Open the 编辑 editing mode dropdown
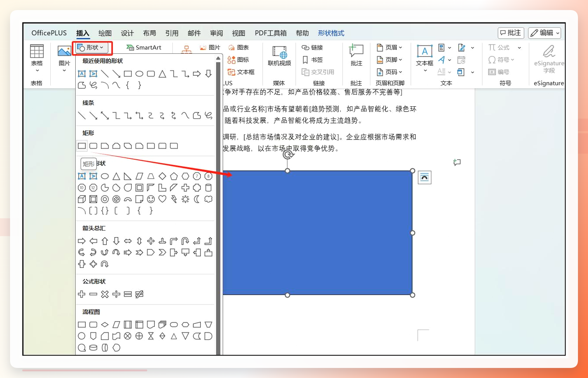The height and width of the screenshot is (378, 588). tap(545, 33)
